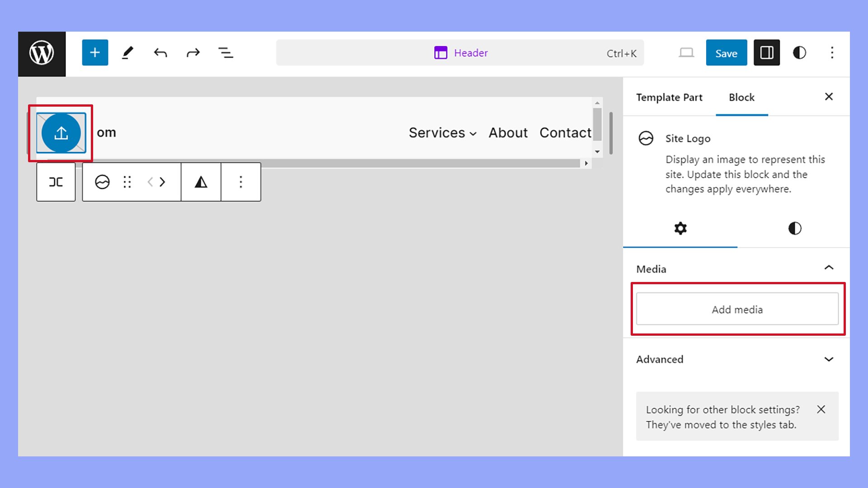Screen dimensions: 868x488
Task: Toggle the Settings sidebar panel button
Action: point(767,53)
